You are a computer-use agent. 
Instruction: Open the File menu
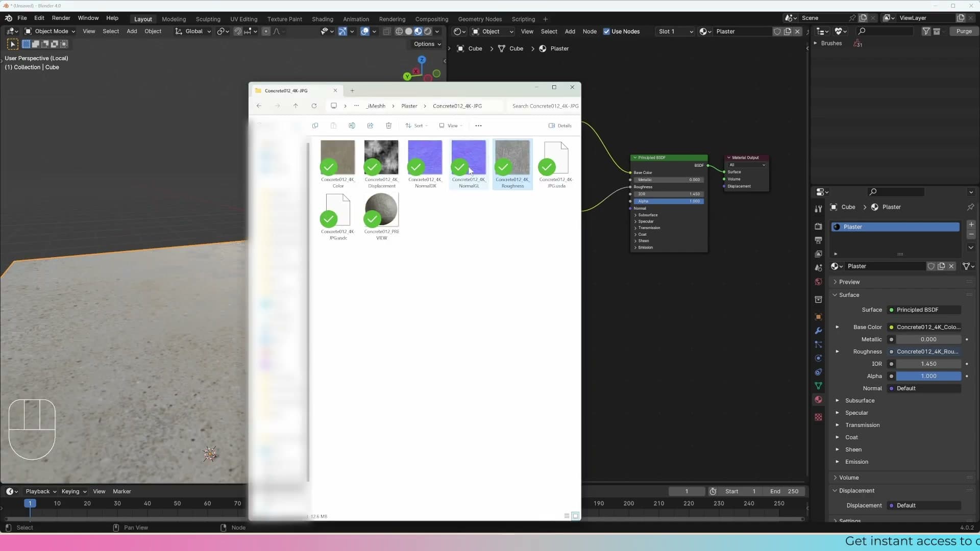coord(22,18)
